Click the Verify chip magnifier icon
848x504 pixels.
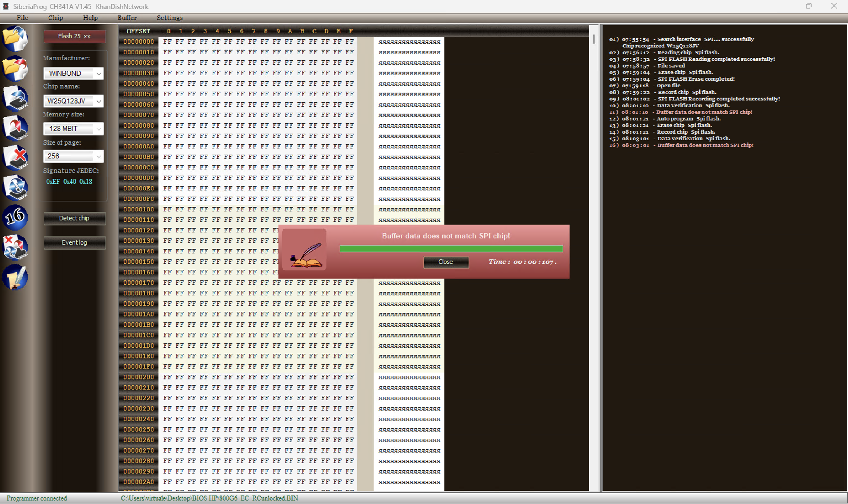pyautogui.click(x=15, y=187)
